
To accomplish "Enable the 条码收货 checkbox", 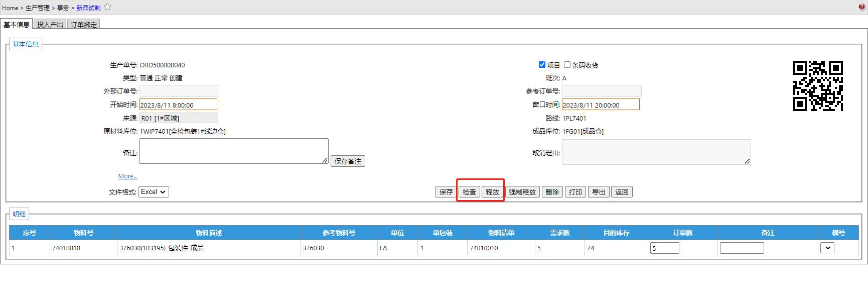I will tap(567, 65).
